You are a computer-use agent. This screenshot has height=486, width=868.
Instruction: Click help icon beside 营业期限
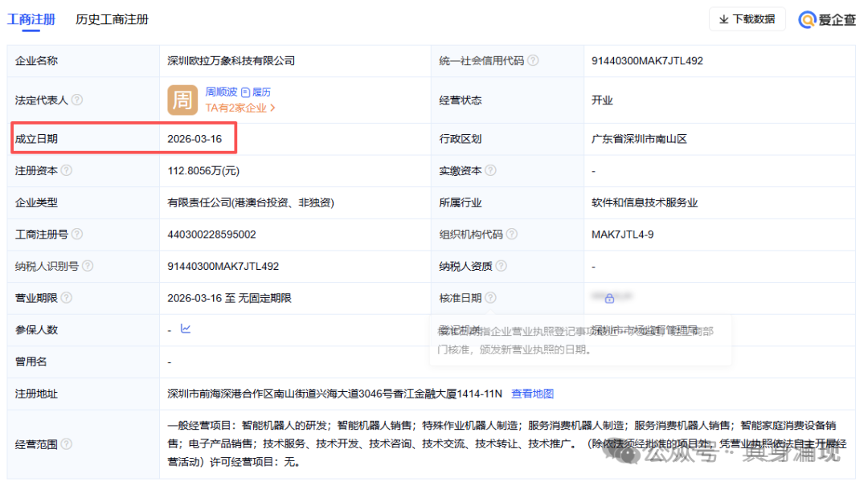[x=67, y=298]
